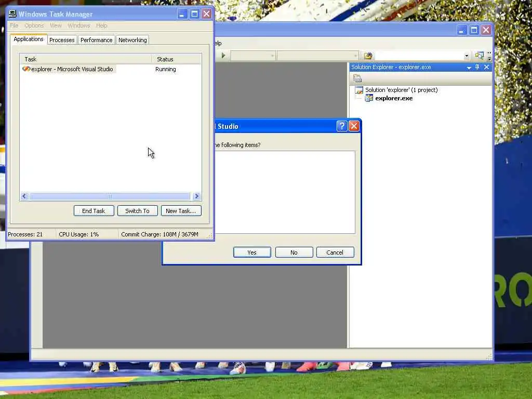The width and height of the screenshot is (532, 399).
Task: Click the toolbar options overflow arrow in Visual Studio
Action: pyautogui.click(x=489, y=56)
